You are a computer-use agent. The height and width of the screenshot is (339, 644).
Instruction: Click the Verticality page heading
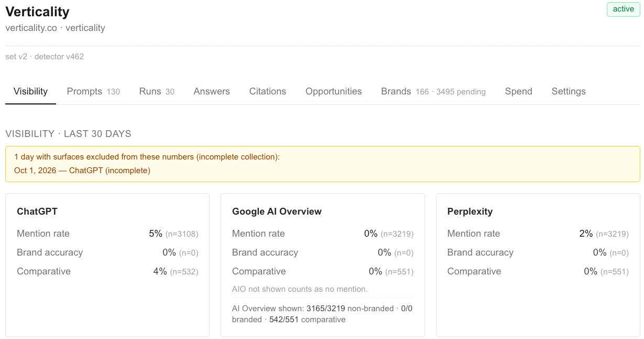coord(37,12)
